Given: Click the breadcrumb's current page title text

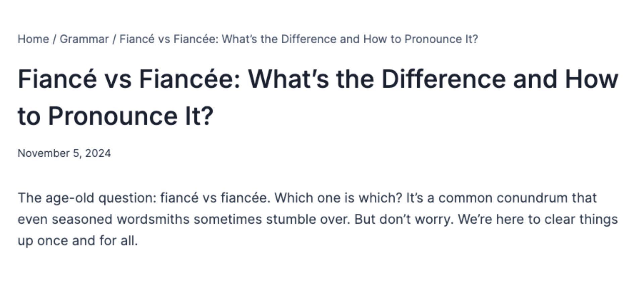Looking at the screenshot, I should click(x=299, y=39).
